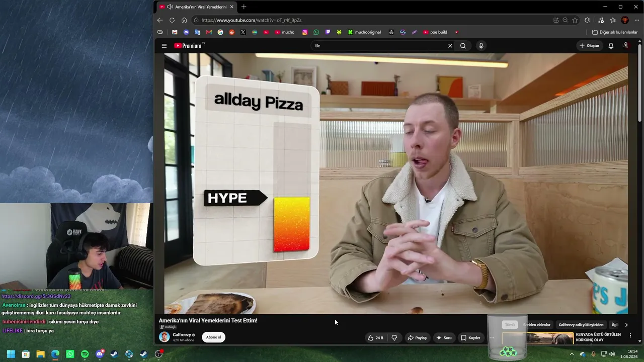Screen dimensions: 644x362
Task: Open options menu for the KENYA'DA video
Action: [630, 335]
